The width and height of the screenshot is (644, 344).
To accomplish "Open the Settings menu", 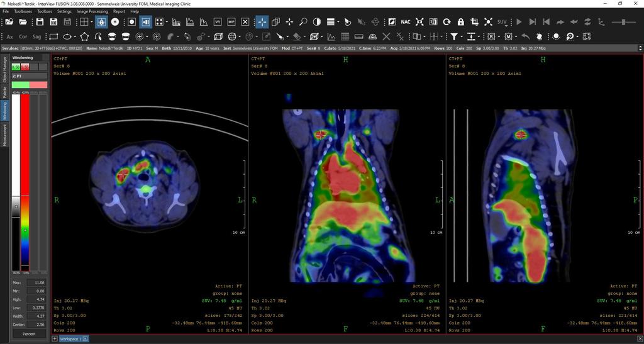I will coord(64,11).
